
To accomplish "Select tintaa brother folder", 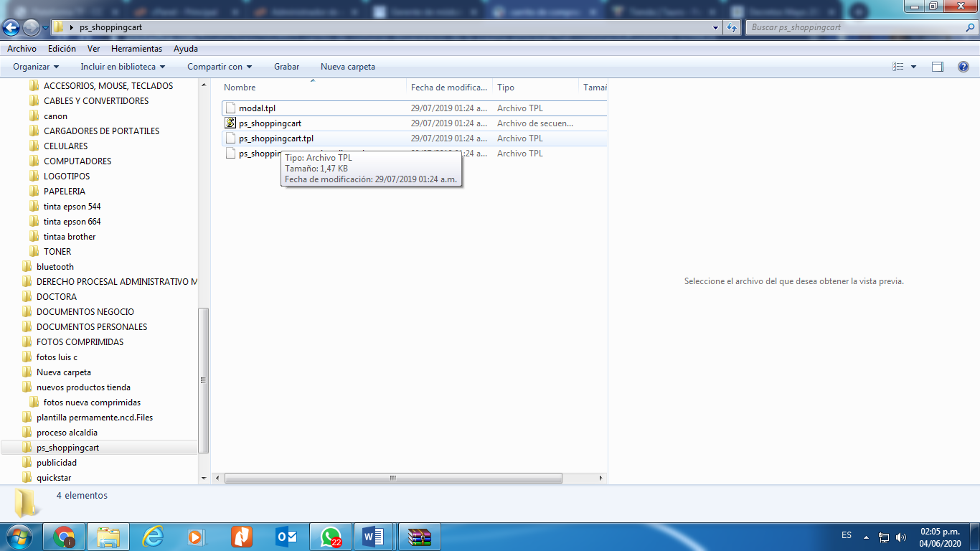I will pyautogui.click(x=70, y=237).
